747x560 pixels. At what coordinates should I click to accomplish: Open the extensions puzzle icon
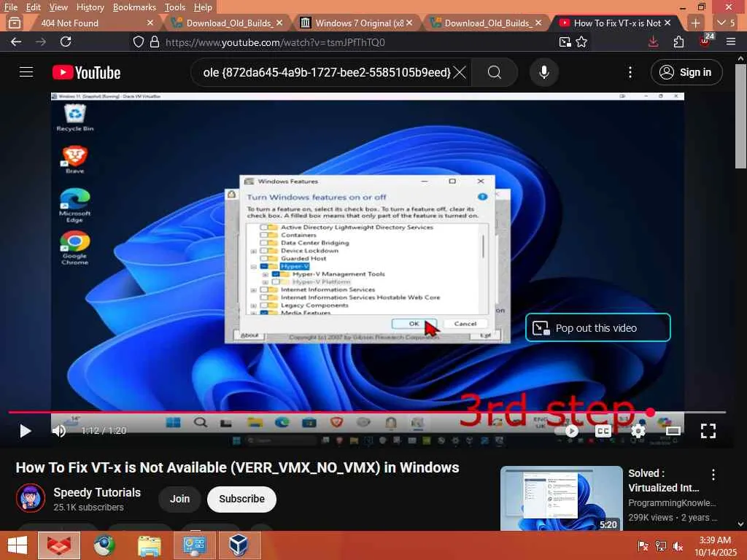point(678,42)
